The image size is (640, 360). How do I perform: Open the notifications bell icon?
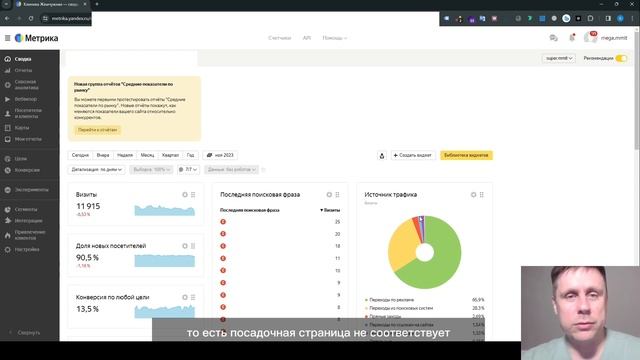click(x=572, y=38)
